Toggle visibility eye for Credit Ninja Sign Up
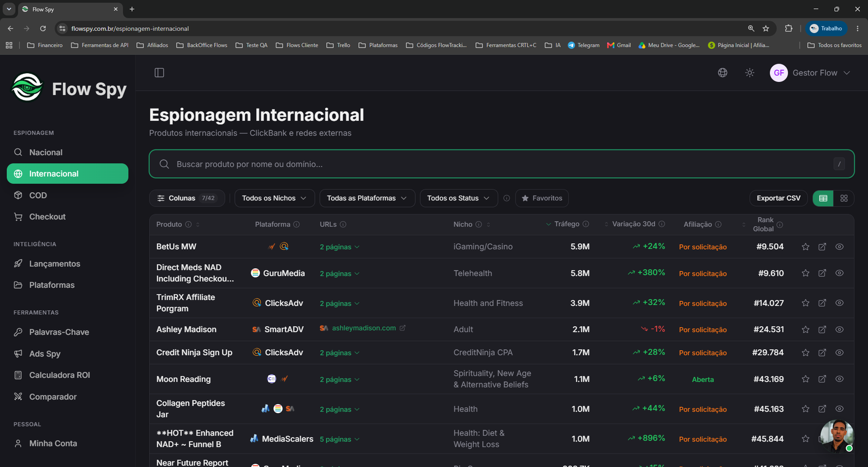This screenshot has width=868, height=467. [x=839, y=353]
